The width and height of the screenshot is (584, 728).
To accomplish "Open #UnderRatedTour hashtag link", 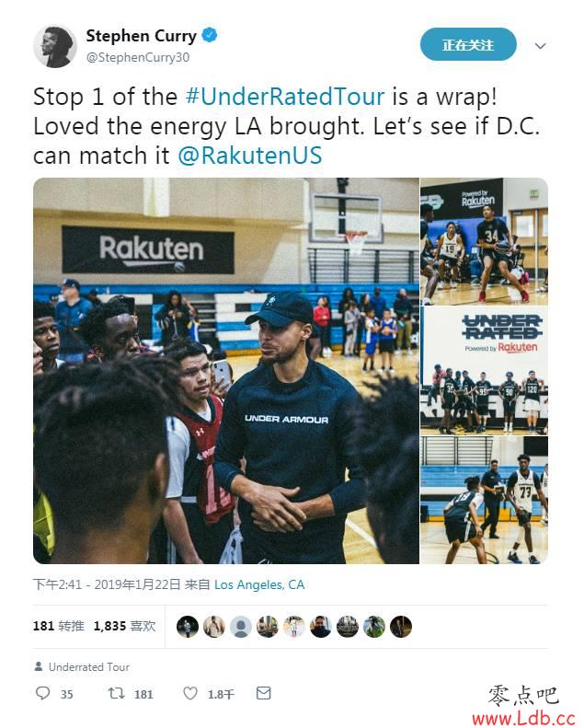I will (285, 97).
